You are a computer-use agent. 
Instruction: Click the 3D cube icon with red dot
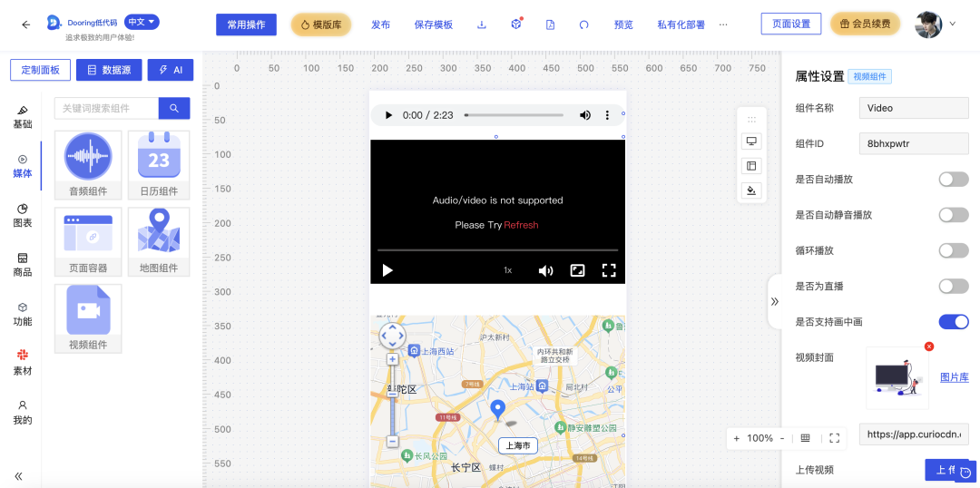point(515,24)
